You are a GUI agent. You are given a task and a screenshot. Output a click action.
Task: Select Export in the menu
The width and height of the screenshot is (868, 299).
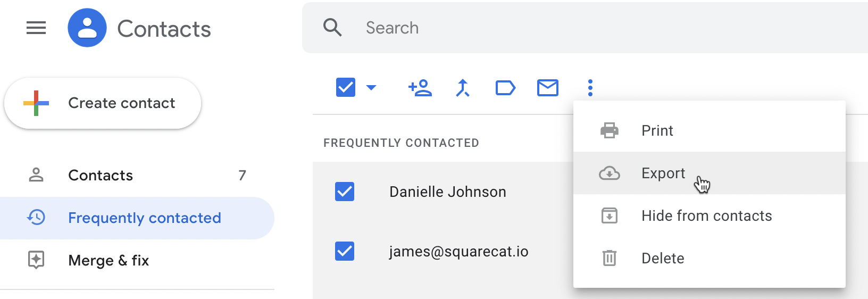[x=663, y=173]
